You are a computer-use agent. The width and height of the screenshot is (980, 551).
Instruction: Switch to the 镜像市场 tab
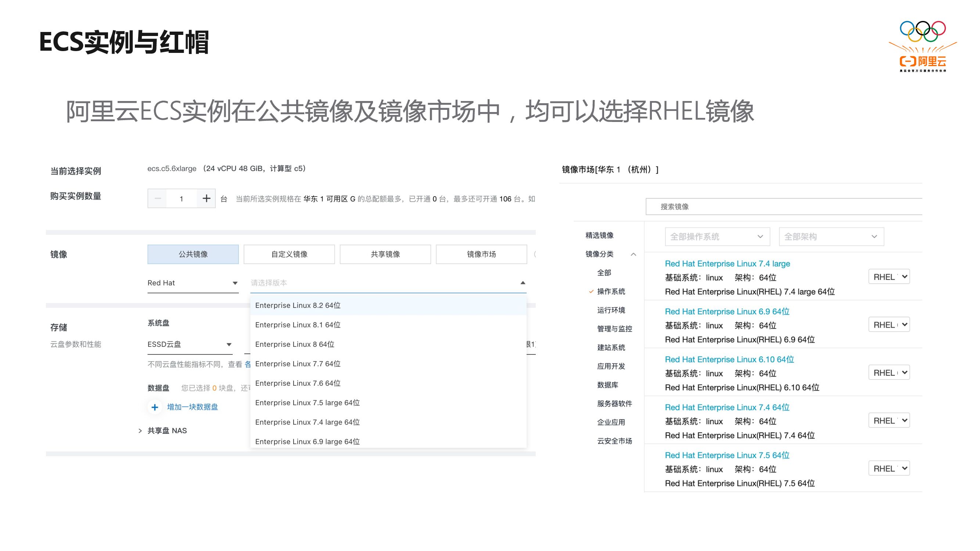point(481,254)
